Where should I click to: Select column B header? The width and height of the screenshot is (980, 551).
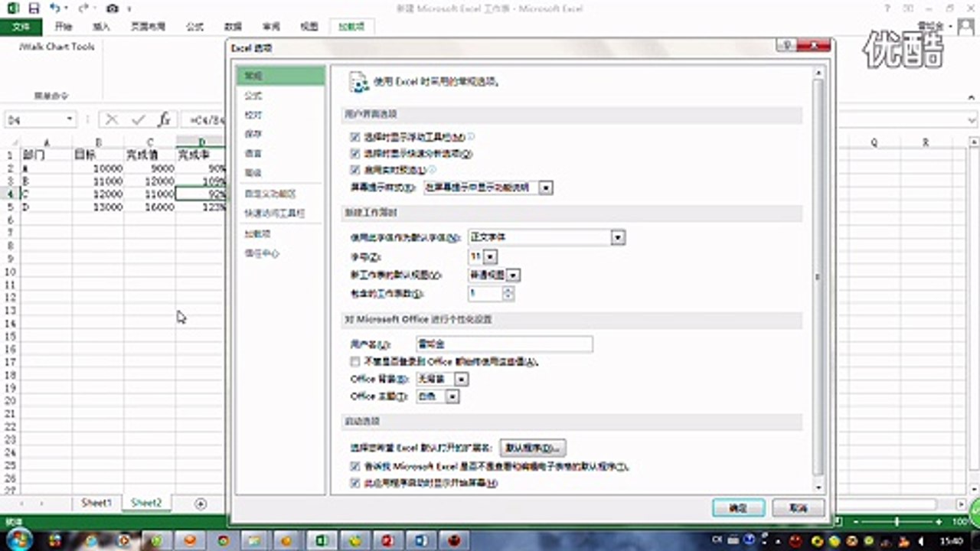(x=98, y=142)
